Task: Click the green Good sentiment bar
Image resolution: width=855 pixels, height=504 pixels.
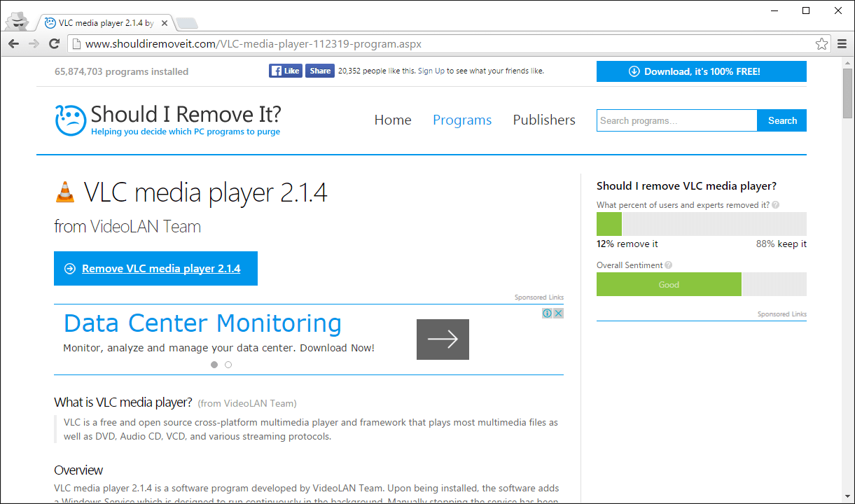Action: coord(669,284)
